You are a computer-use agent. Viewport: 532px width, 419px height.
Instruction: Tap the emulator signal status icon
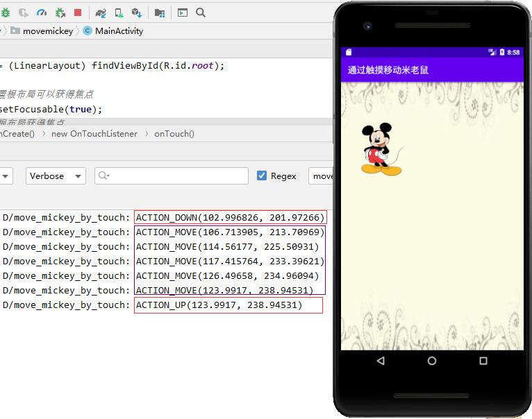pyautogui.click(x=492, y=52)
